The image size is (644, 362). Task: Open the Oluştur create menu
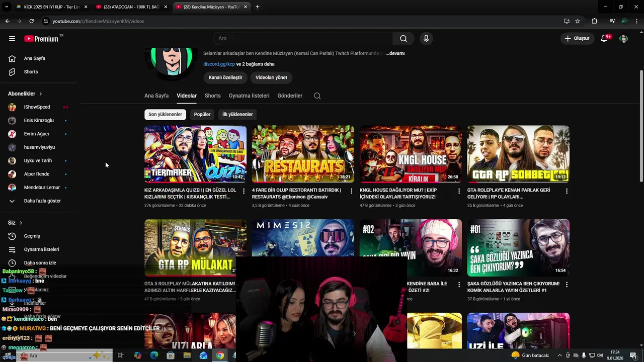click(x=577, y=39)
